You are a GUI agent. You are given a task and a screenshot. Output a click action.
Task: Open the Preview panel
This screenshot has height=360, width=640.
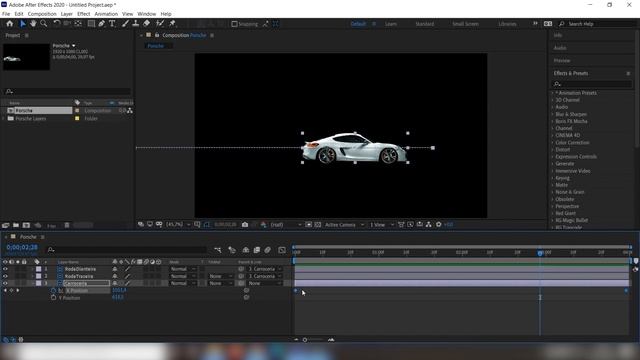(x=562, y=60)
